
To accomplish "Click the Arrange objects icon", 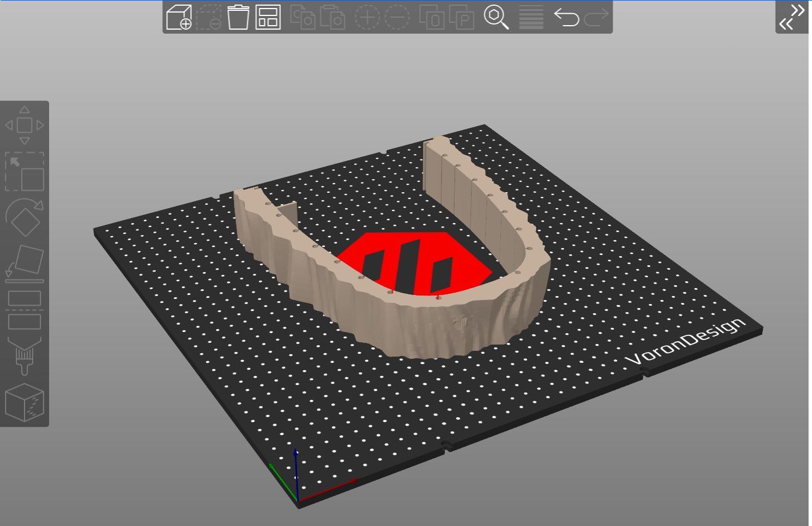I will click(268, 17).
